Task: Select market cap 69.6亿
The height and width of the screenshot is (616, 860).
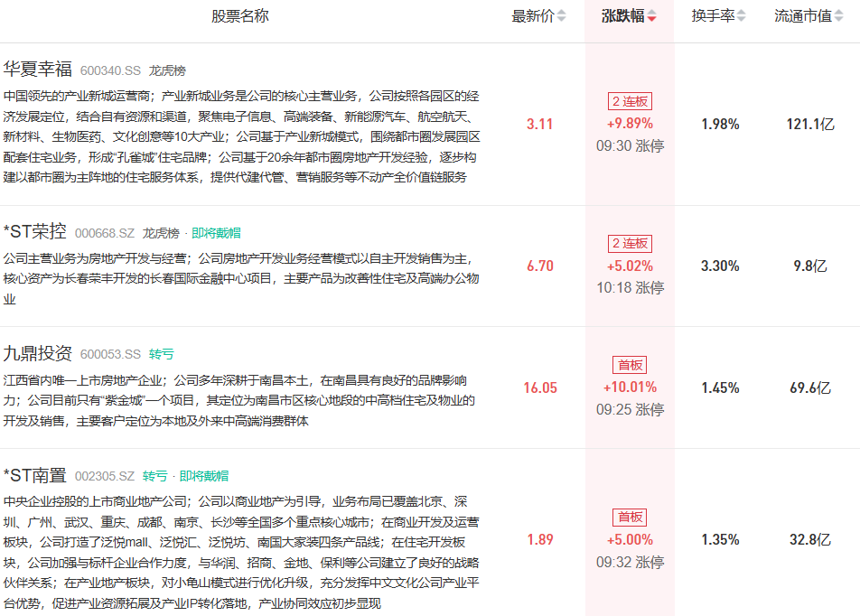Action: click(x=810, y=387)
